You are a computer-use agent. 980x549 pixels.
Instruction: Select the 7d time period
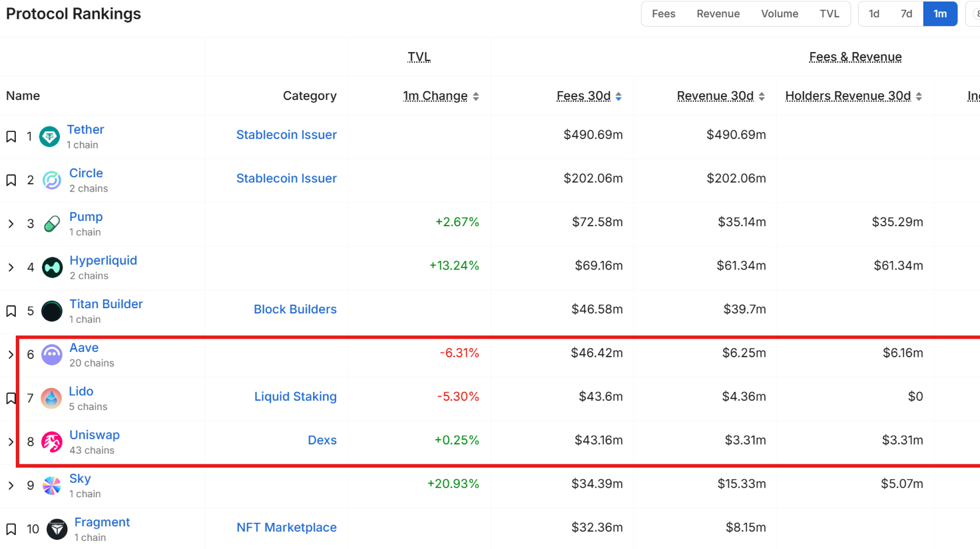pos(907,14)
